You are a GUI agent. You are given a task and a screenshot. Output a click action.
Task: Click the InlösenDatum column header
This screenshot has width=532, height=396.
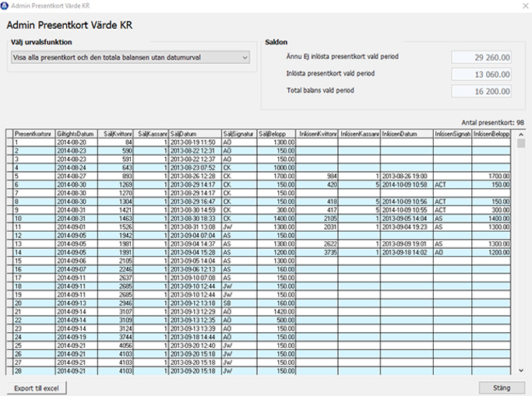coord(407,134)
